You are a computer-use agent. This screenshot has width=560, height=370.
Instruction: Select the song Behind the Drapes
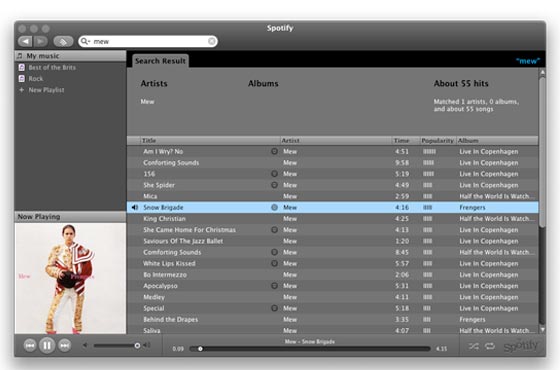point(171,320)
